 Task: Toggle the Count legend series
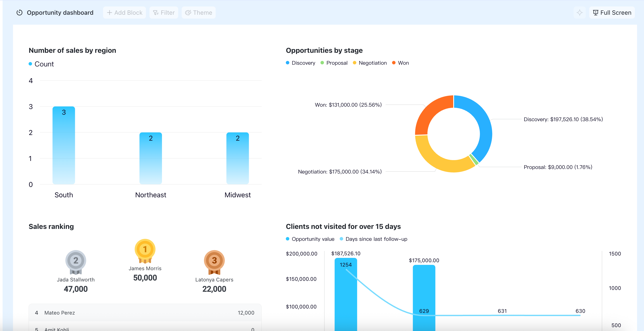[41, 64]
